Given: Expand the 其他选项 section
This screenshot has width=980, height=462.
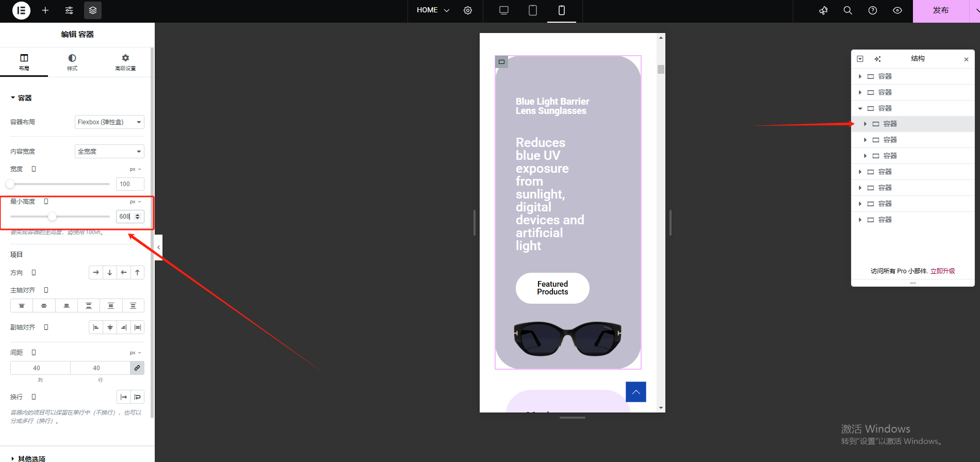Looking at the screenshot, I should (x=31, y=458).
